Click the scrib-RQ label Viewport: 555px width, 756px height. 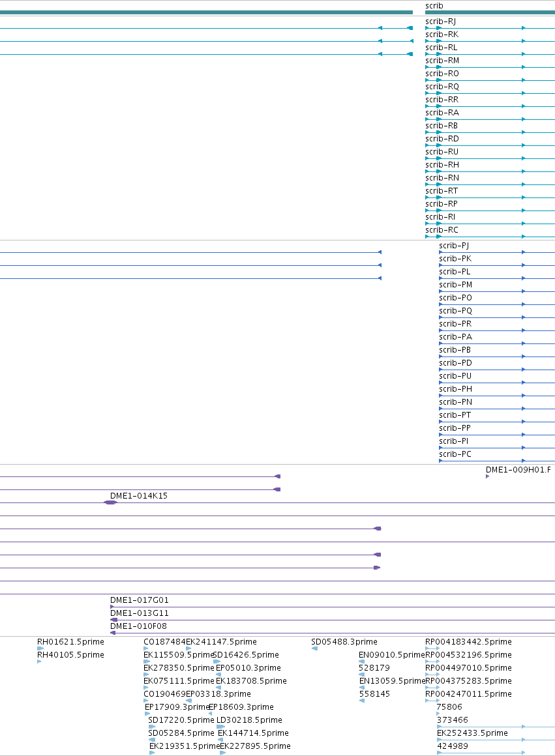(x=442, y=86)
